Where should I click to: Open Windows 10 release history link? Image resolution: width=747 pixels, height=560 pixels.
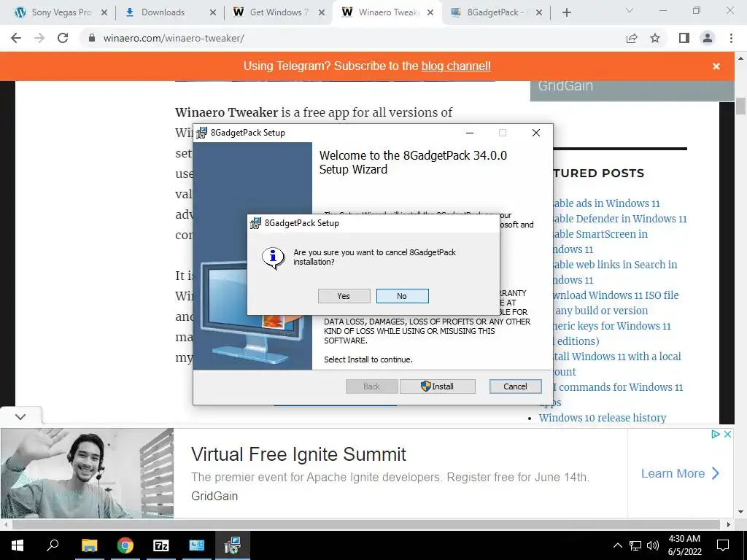(602, 418)
